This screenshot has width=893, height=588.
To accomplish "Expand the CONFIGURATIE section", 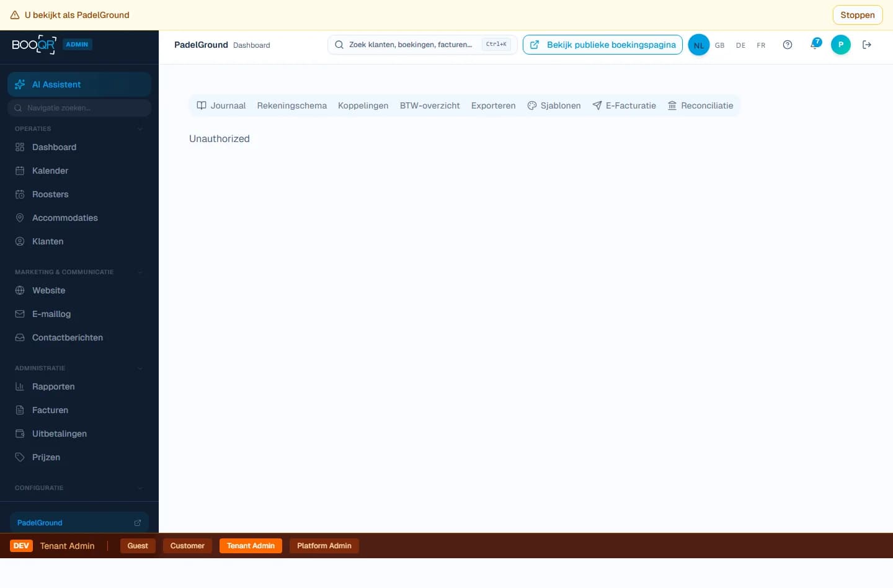I will pos(140,488).
